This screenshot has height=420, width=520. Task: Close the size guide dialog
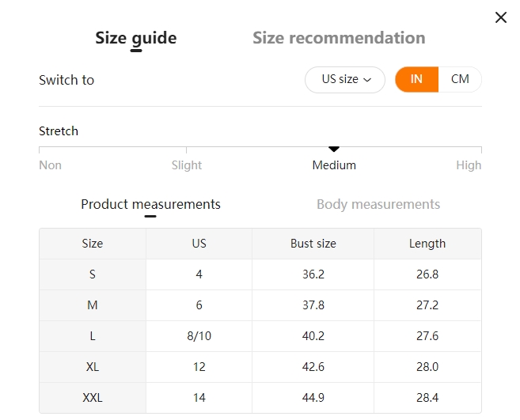click(500, 17)
